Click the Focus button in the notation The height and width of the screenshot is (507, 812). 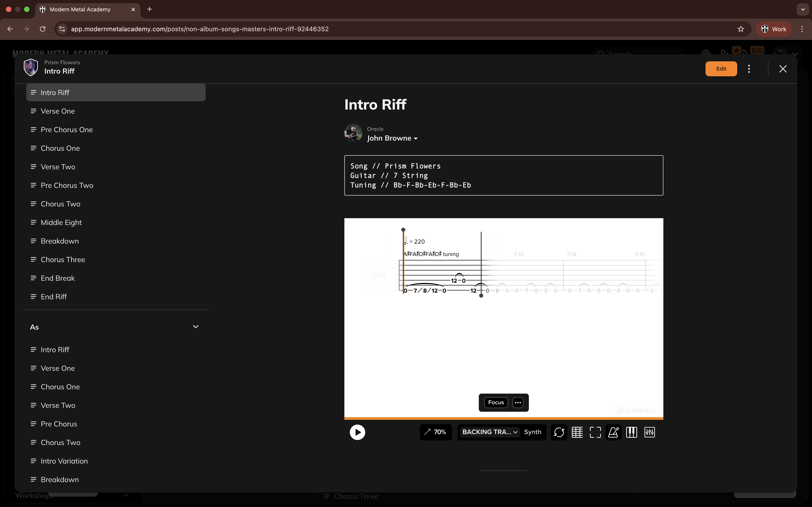point(496,402)
